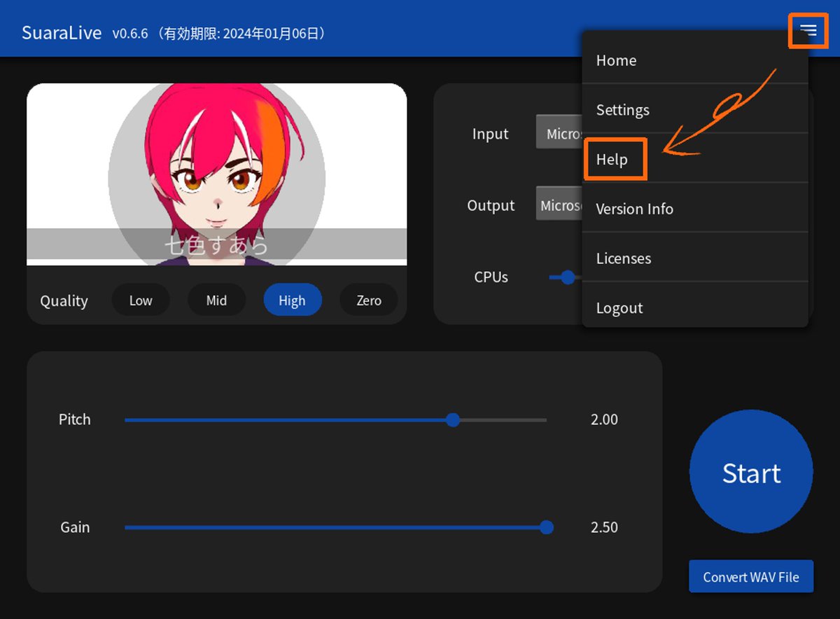840x619 pixels.
Task: Open the hamburger menu icon
Action: [808, 30]
